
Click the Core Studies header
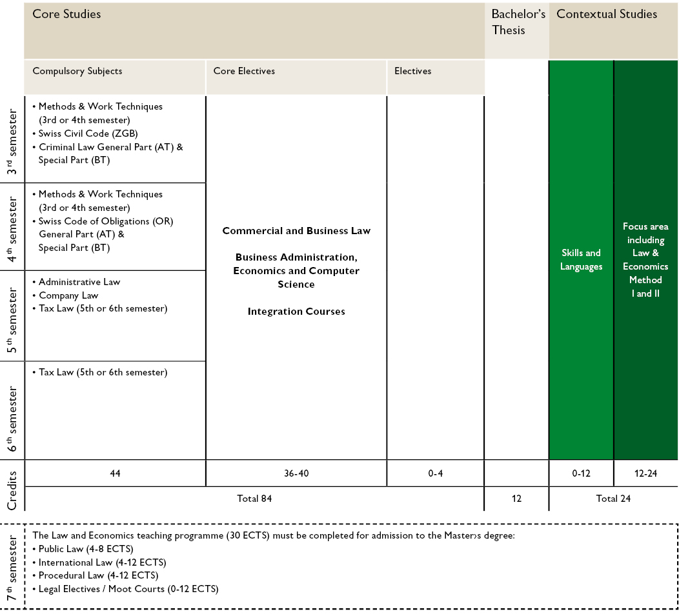tap(67, 14)
